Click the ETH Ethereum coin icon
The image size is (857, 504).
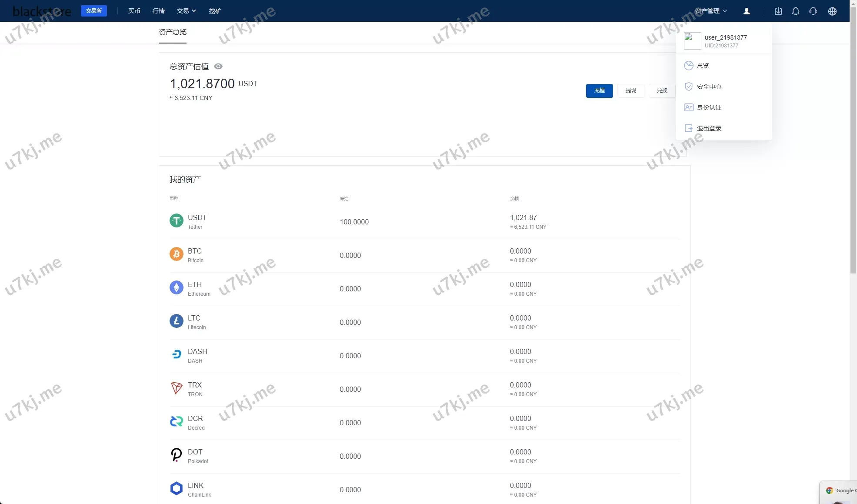[x=176, y=287]
